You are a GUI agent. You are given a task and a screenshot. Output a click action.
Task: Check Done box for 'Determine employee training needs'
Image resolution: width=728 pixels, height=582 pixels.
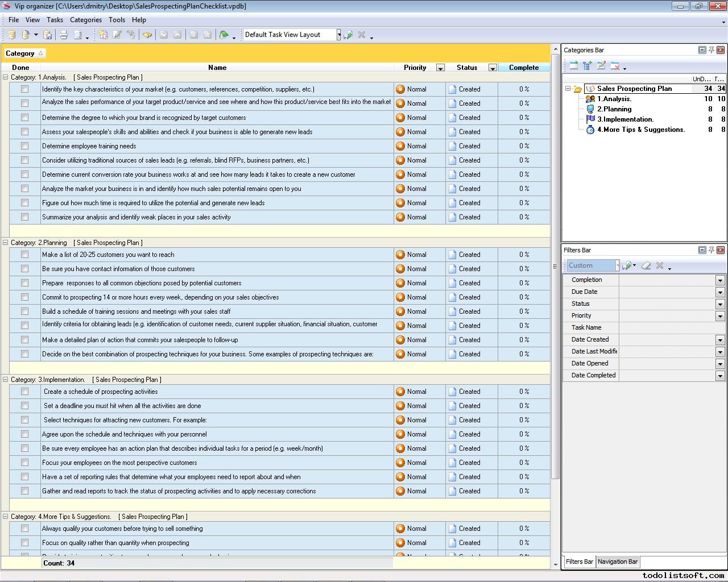tap(24, 146)
